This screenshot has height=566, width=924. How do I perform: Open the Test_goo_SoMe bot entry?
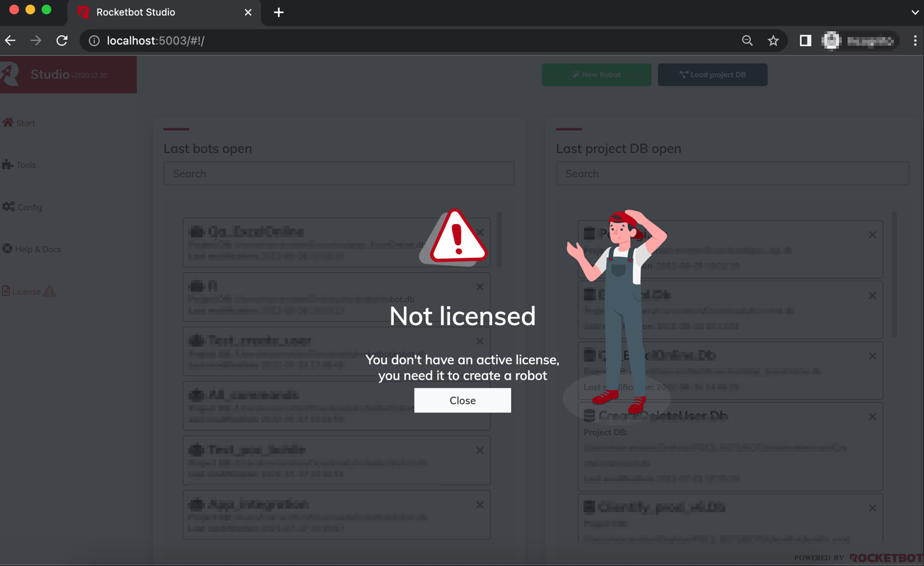[x=336, y=460]
